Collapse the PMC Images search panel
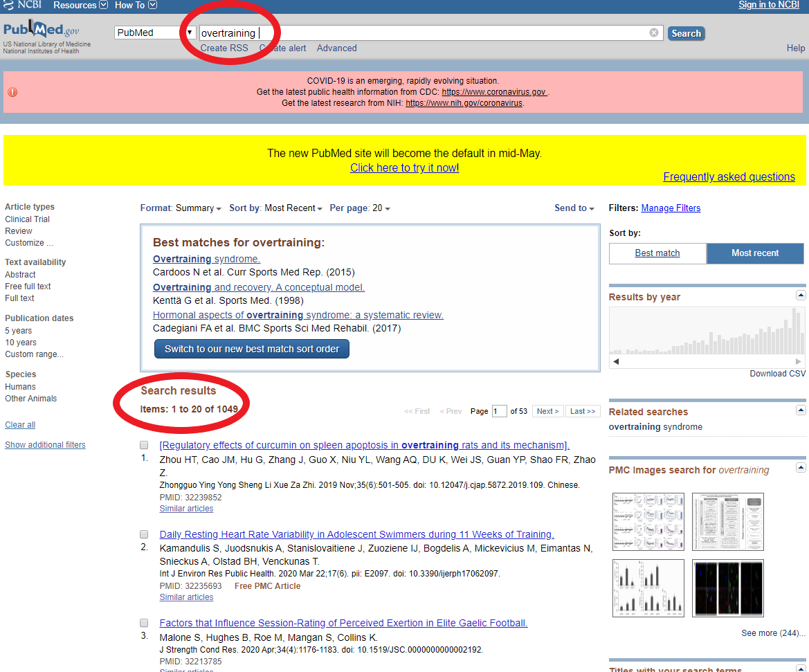This screenshot has width=809, height=672. [x=800, y=468]
